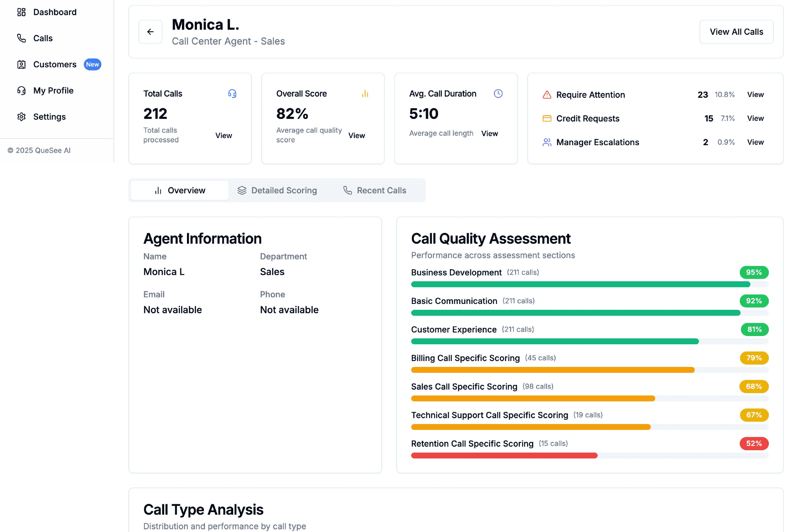Click the warning triangle beside Require Attention
The height and width of the screenshot is (532, 798).
tap(547, 95)
